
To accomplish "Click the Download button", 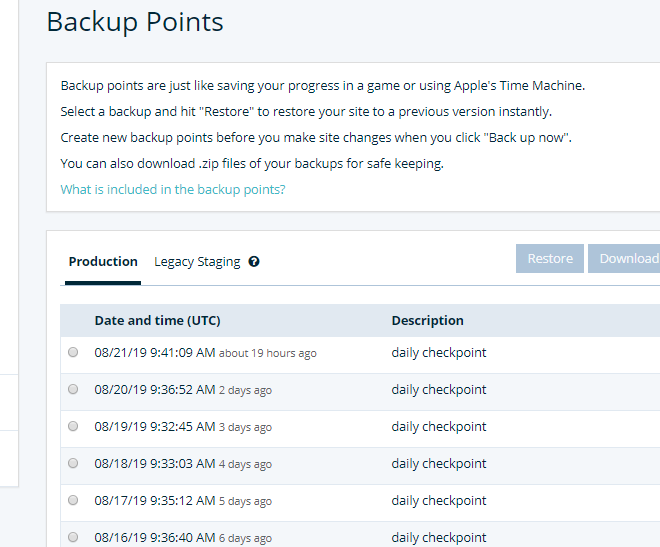I will click(624, 258).
